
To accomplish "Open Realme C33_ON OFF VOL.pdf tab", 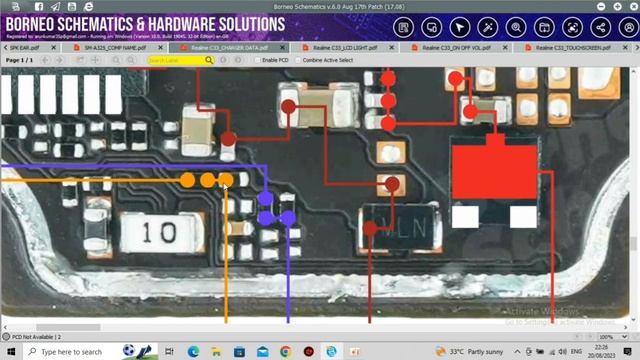I will (x=456, y=48).
